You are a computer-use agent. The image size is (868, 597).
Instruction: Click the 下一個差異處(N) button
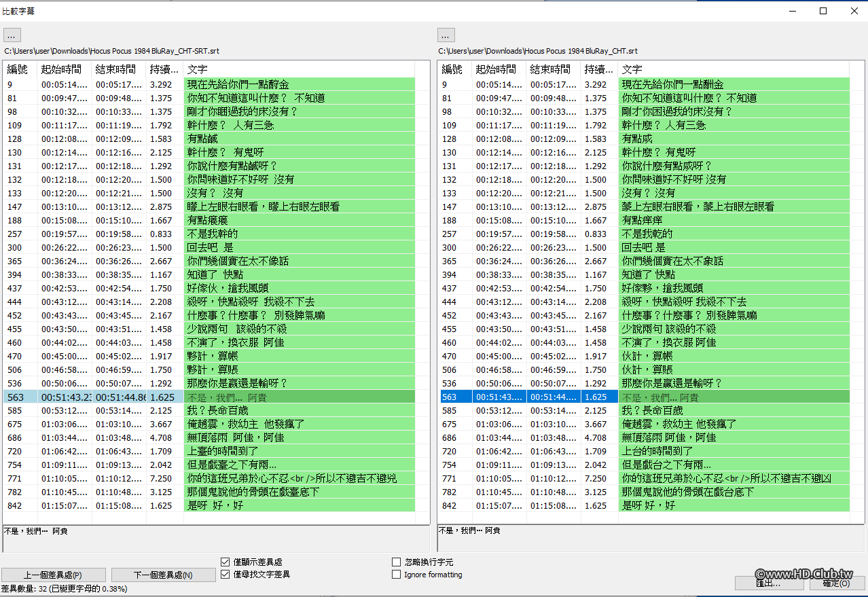163,575
